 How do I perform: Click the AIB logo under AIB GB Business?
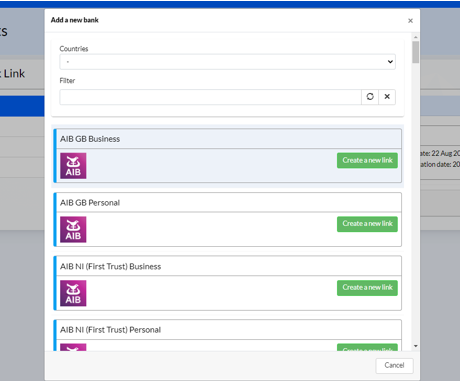pos(73,166)
